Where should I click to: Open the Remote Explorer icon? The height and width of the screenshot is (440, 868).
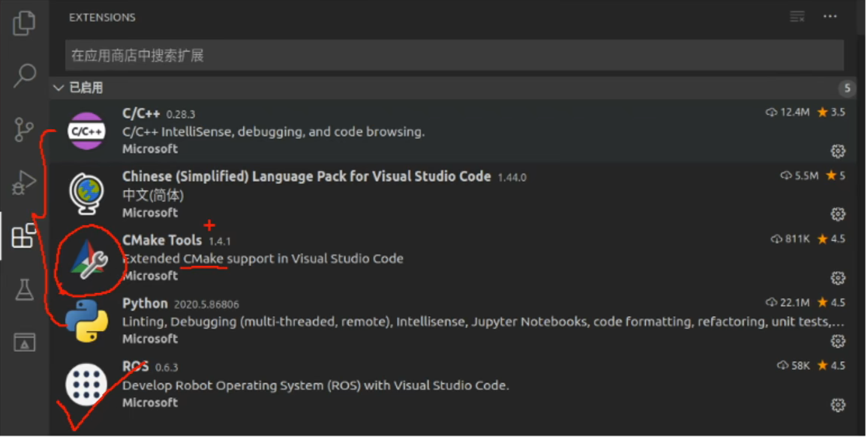(24, 342)
